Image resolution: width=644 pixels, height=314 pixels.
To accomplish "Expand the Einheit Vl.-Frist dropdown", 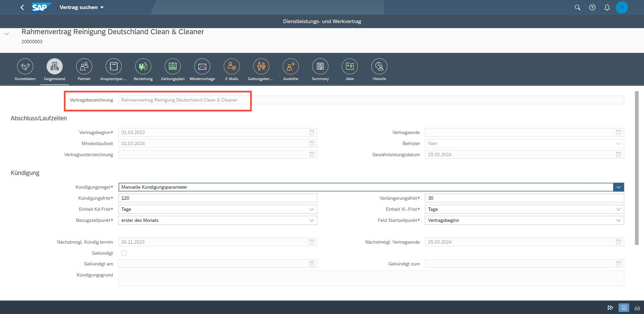I will tap(619, 209).
